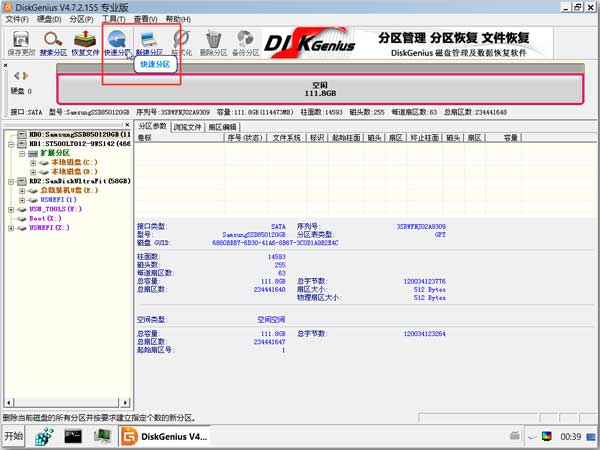Select 本地磁盘(D:) in the tree
600x450 pixels.
pos(74,171)
